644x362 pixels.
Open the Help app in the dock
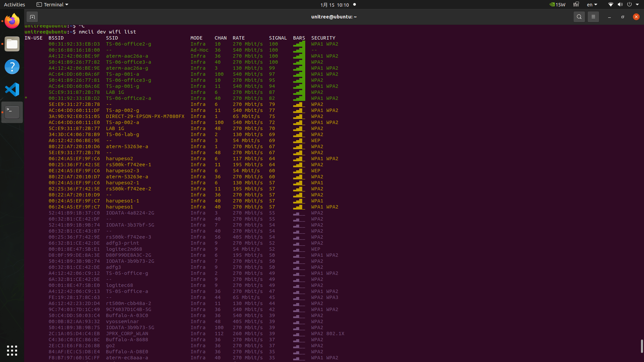(x=12, y=67)
